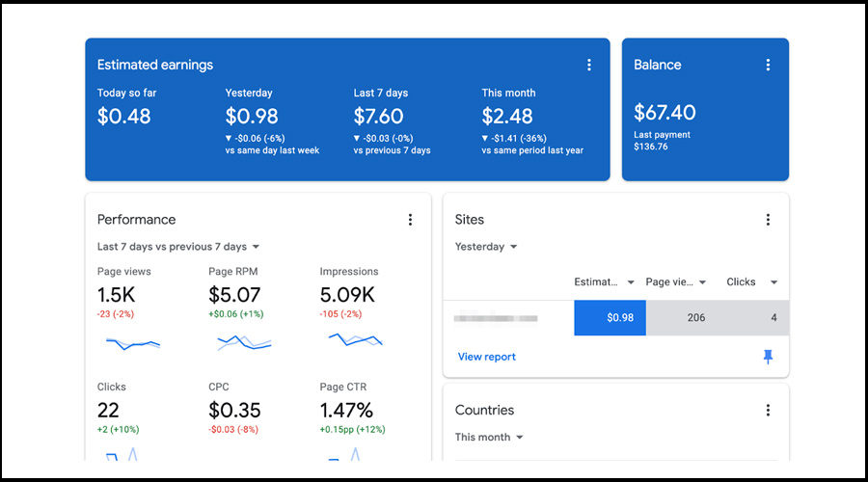Click the Impressions sparkline chart
Image resolution: width=868 pixels, height=482 pixels.
click(355, 339)
